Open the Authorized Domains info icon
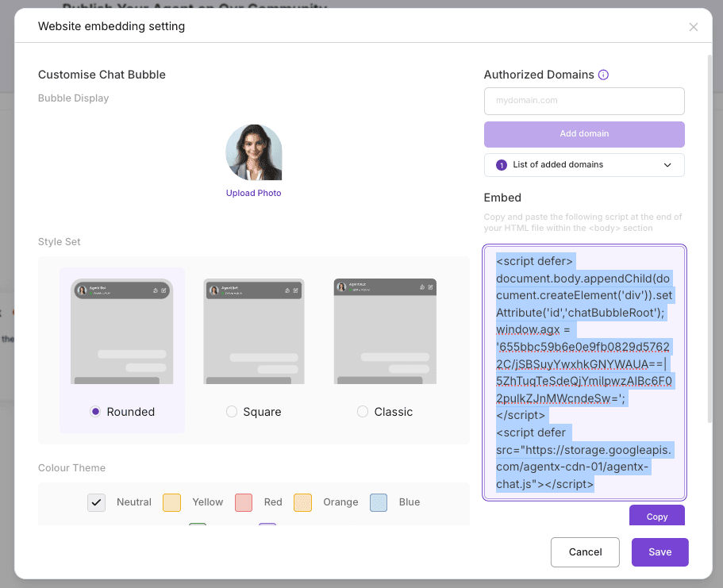Image resolution: width=723 pixels, height=588 pixels. tap(603, 75)
